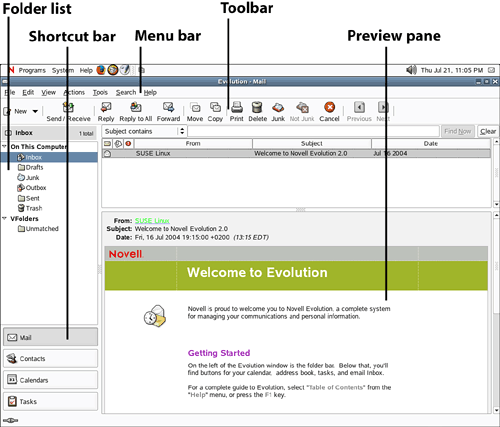Open the Programs panel menu
The width and height of the screenshot is (500, 427).
(x=32, y=70)
